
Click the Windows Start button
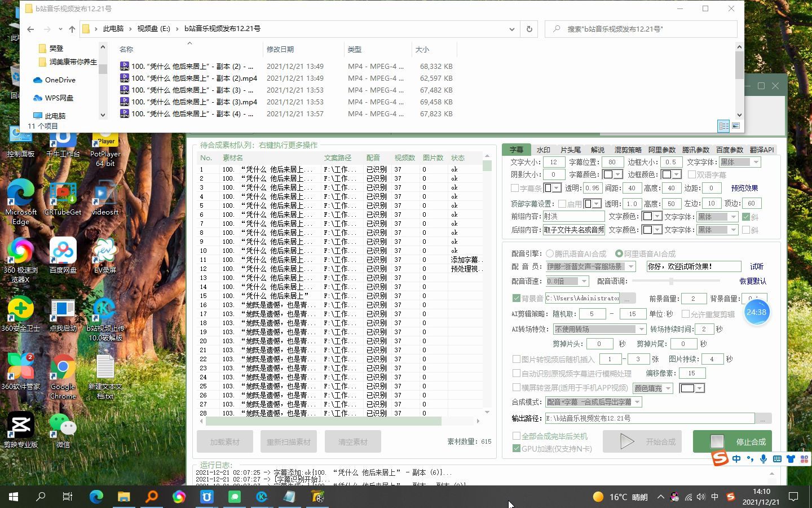14,497
